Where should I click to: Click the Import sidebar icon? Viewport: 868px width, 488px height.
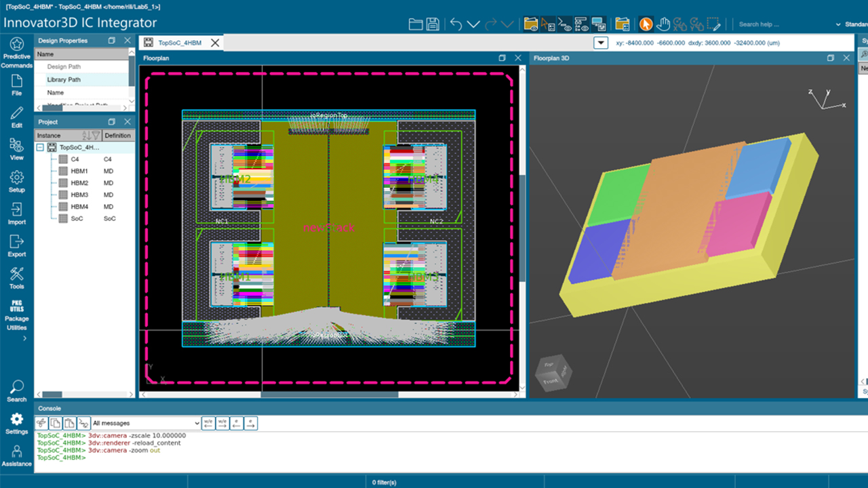(x=16, y=213)
